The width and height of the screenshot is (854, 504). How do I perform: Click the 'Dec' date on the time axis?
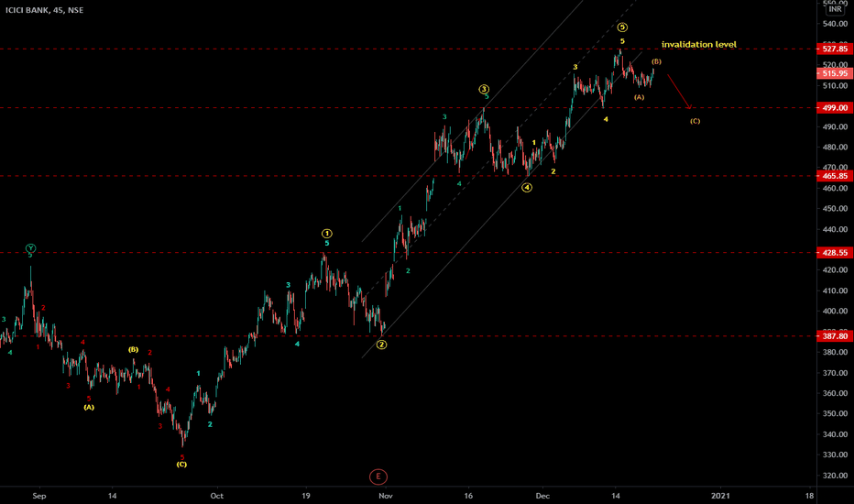point(542,496)
